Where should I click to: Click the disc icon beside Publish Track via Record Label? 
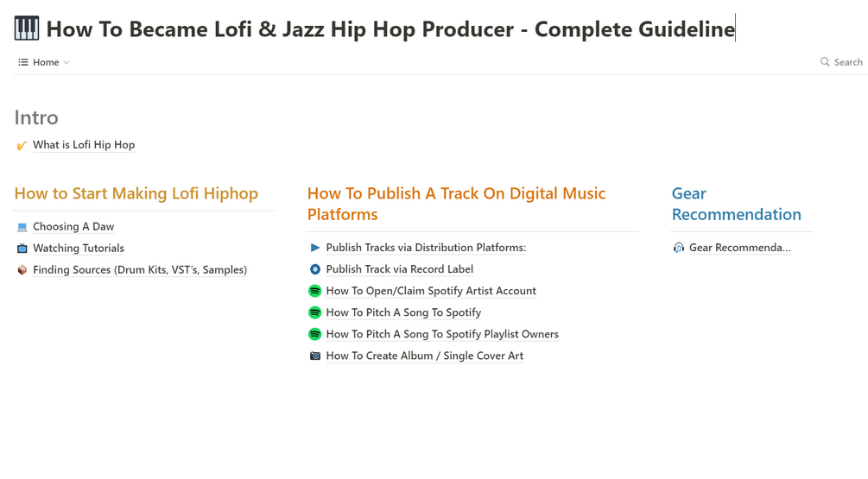[x=315, y=269]
